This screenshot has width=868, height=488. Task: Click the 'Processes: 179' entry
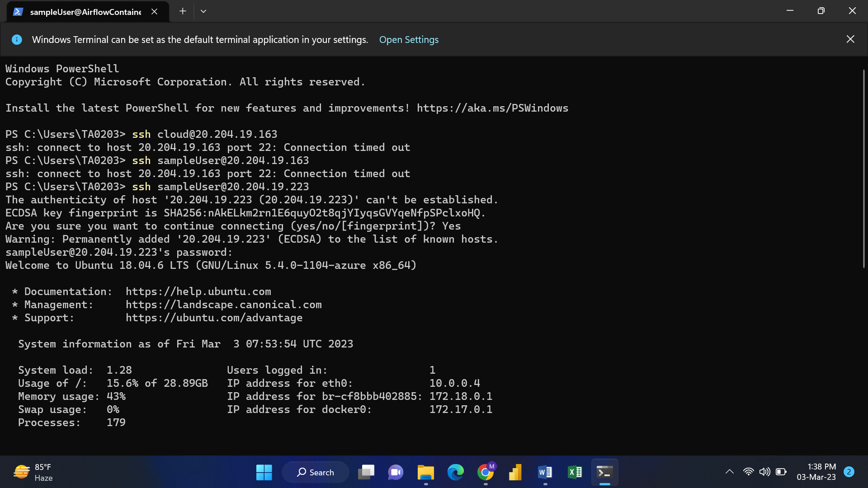pos(72,423)
